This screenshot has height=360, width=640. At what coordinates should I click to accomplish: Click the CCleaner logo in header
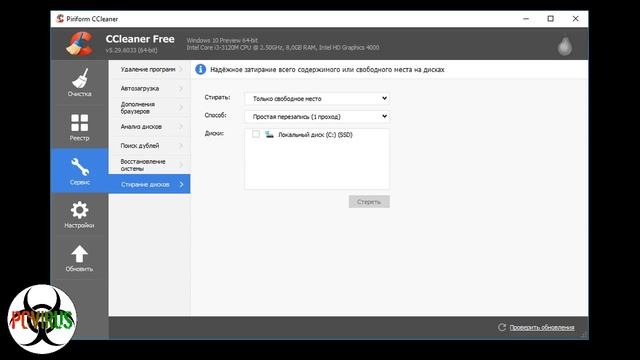click(80, 44)
